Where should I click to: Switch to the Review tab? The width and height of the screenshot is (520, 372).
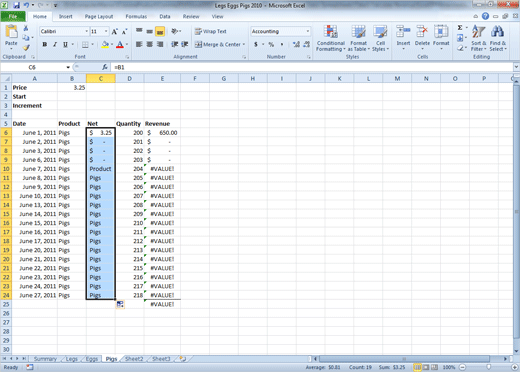point(191,16)
